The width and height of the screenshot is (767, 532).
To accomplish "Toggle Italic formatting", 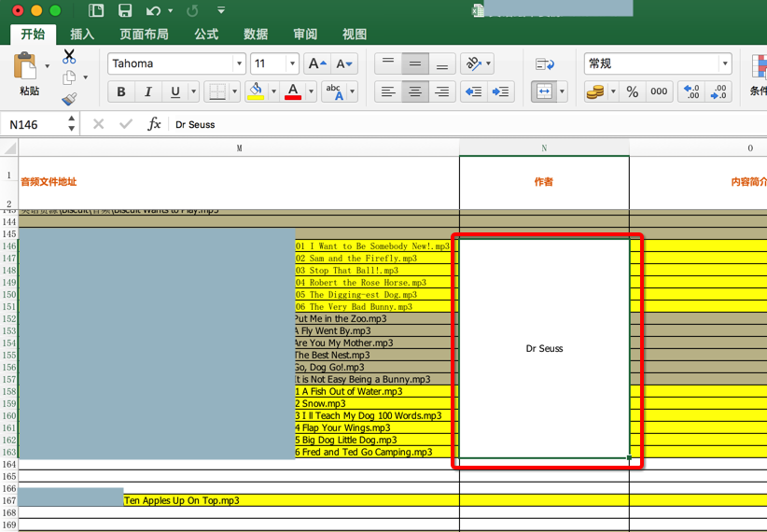I will [148, 91].
